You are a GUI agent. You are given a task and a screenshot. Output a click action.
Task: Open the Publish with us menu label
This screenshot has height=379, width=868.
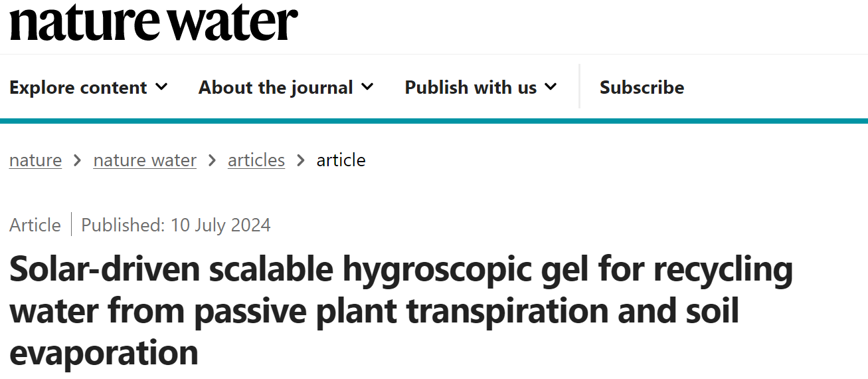pos(471,87)
